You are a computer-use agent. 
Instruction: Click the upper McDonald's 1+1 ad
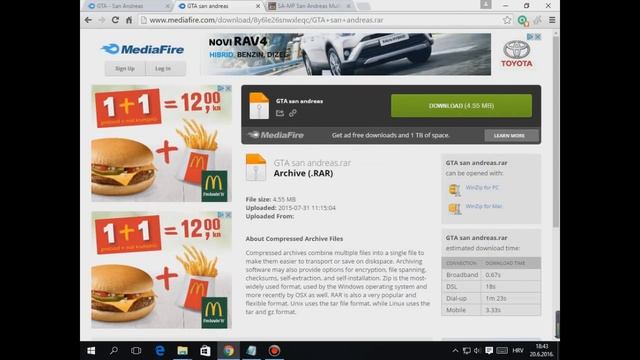pyautogui.click(x=161, y=143)
